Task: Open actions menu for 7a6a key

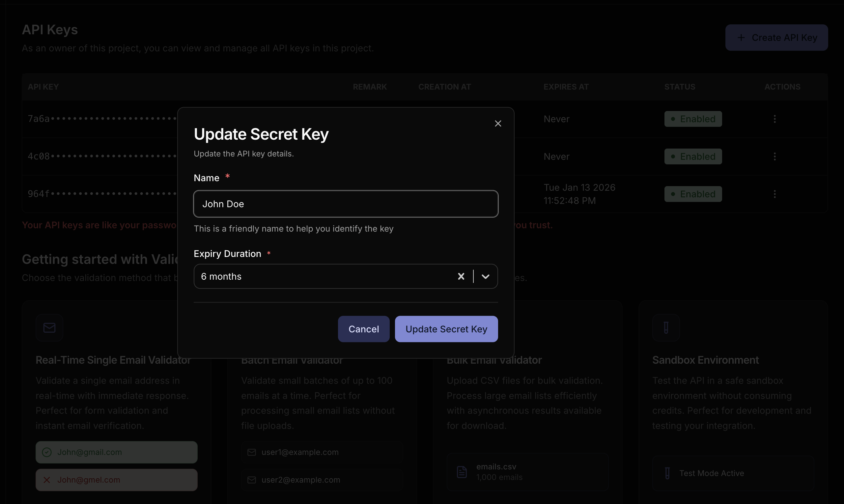Action: click(774, 119)
